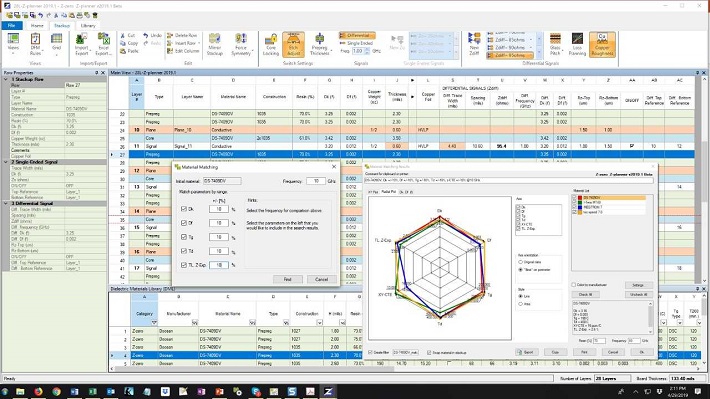Collapse the Single-Ended Signal properties section

6,162
